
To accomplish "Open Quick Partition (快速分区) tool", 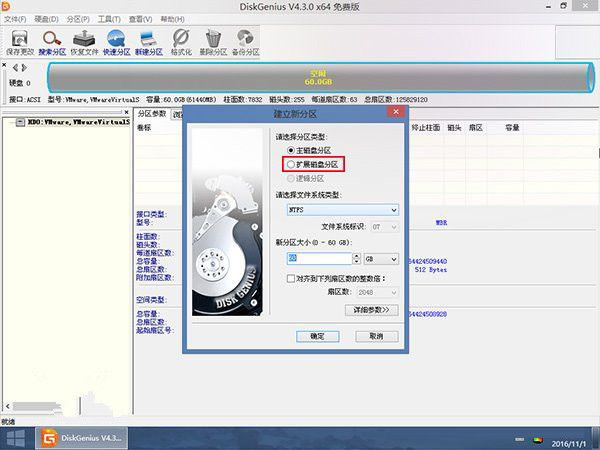I will click(x=116, y=42).
